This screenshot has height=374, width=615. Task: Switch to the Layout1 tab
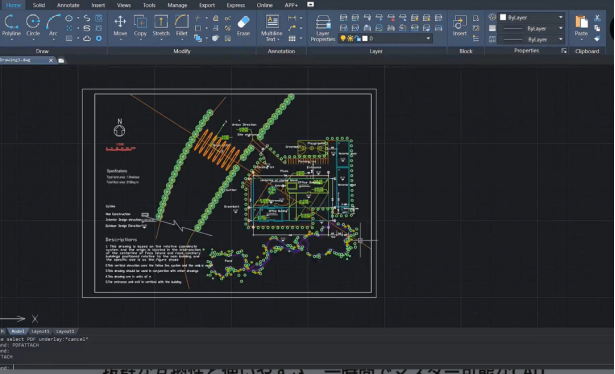pyautogui.click(x=40, y=331)
